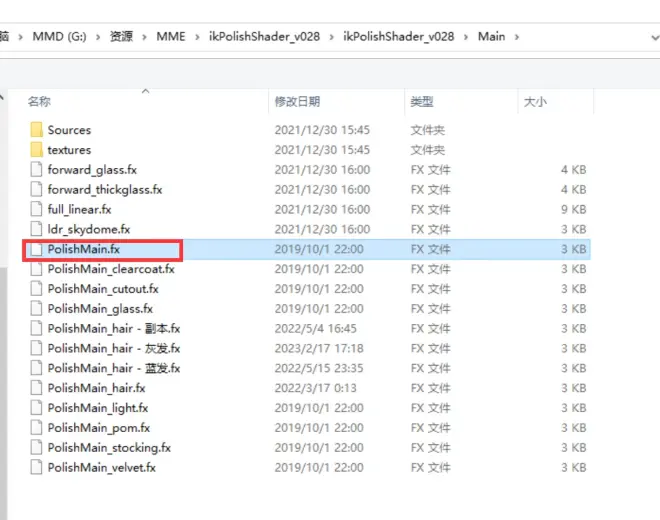Select the PolishMain_cutout.fx file icon
The width and height of the screenshot is (660, 520).
pyautogui.click(x=37, y=288)
